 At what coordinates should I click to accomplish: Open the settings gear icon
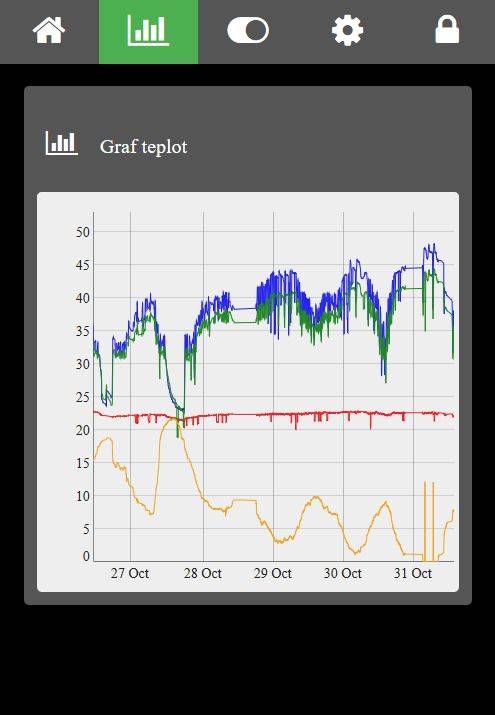click(x=347, y=30)
